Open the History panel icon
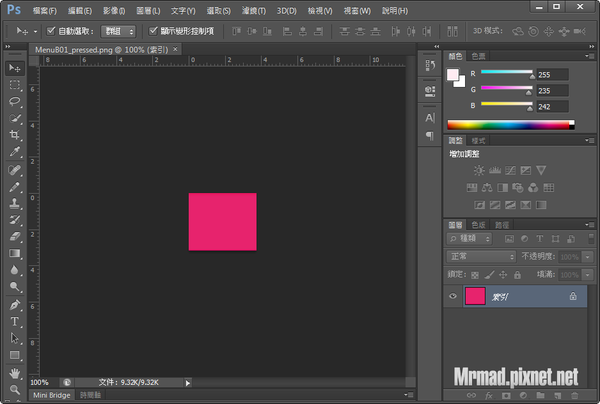 [430, 66]
